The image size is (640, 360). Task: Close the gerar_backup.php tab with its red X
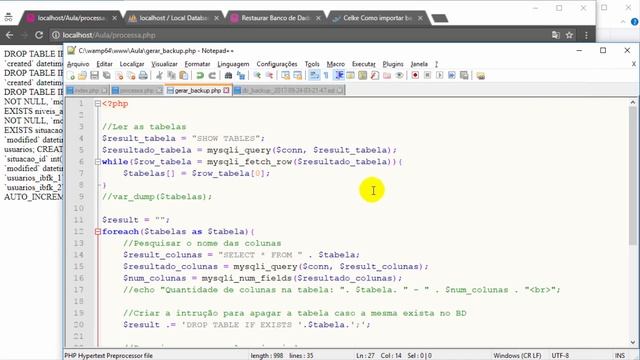[226, 90]
